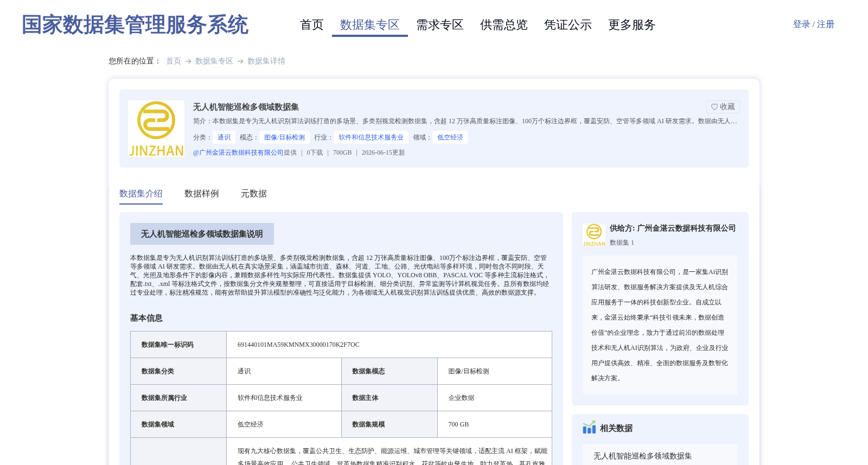
Task: Click the 数据集 1 count under supplier
Action: click(x=622, y=243)
